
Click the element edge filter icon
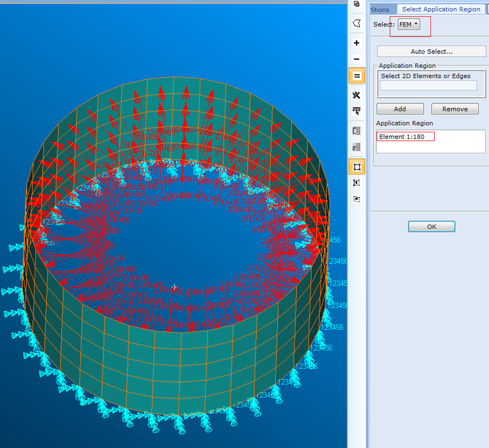[357, 183]
